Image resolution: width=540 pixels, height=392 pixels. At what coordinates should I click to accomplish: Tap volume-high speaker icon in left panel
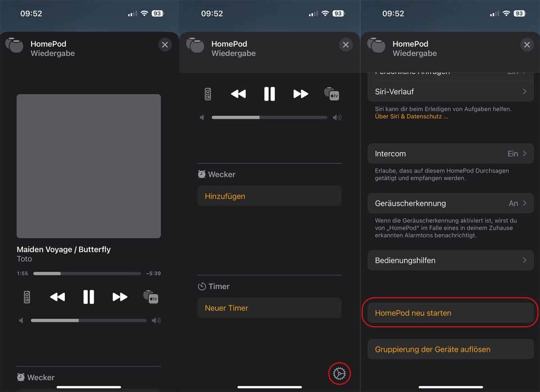tap(157, 321)
